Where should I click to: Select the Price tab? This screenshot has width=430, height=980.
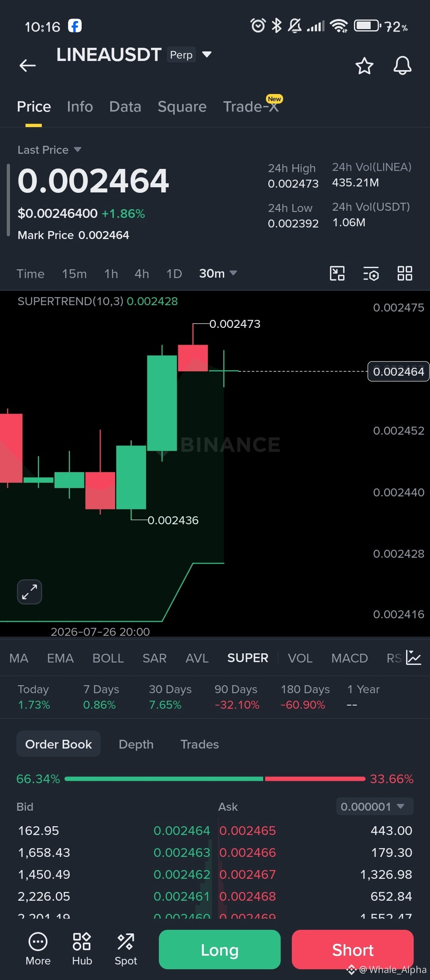tap(34, 107)
